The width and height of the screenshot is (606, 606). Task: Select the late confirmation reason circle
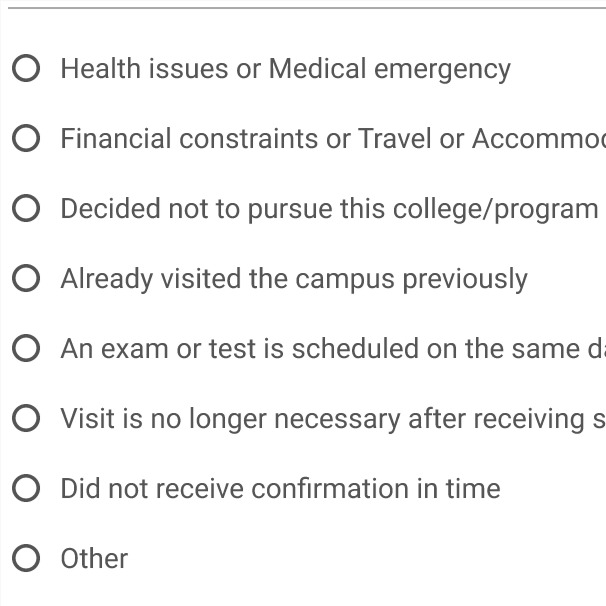pos(28,489)
